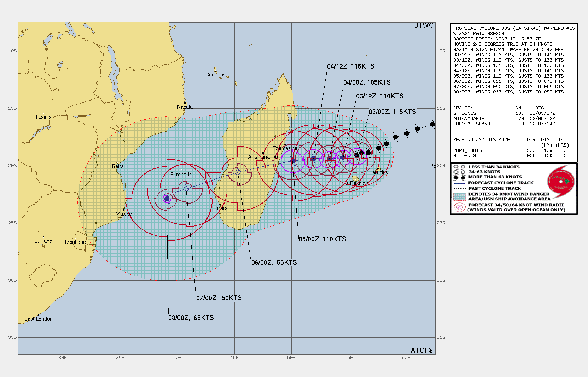This screenshot has height=377, width=588.
Task: Click the 'Comoros' label
Action: point(215,75)
